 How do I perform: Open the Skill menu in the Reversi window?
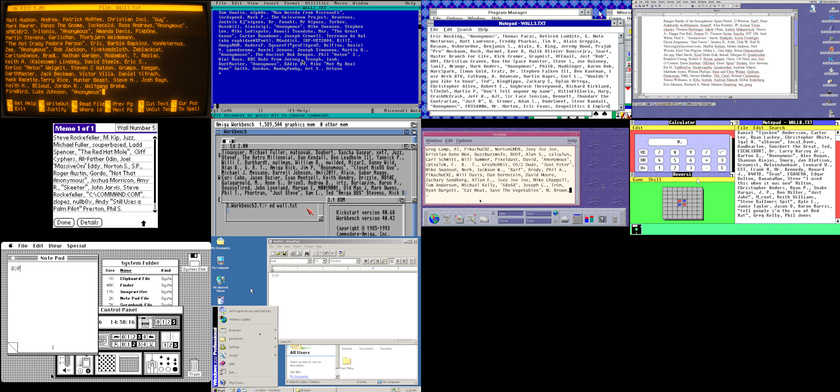(655, 179)
